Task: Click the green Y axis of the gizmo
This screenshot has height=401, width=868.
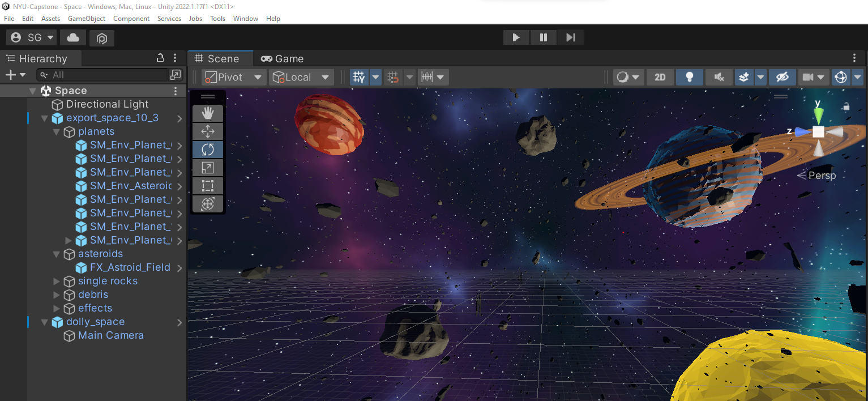Action: tap(818, 115)
